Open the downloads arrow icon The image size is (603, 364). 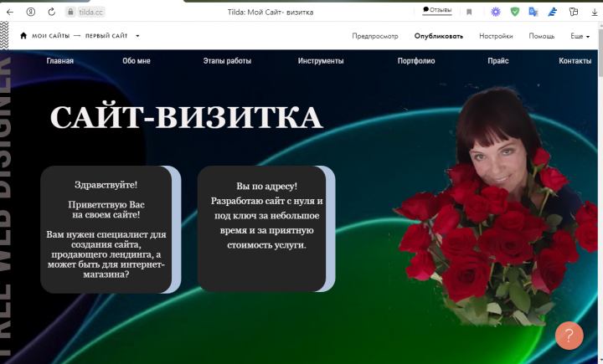594,13
